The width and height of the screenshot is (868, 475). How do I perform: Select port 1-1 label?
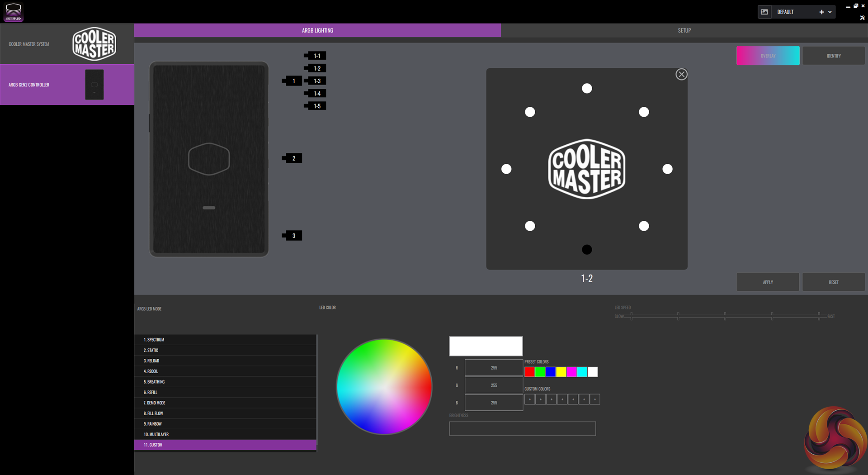pyautogui.click(x=316, y=56)
